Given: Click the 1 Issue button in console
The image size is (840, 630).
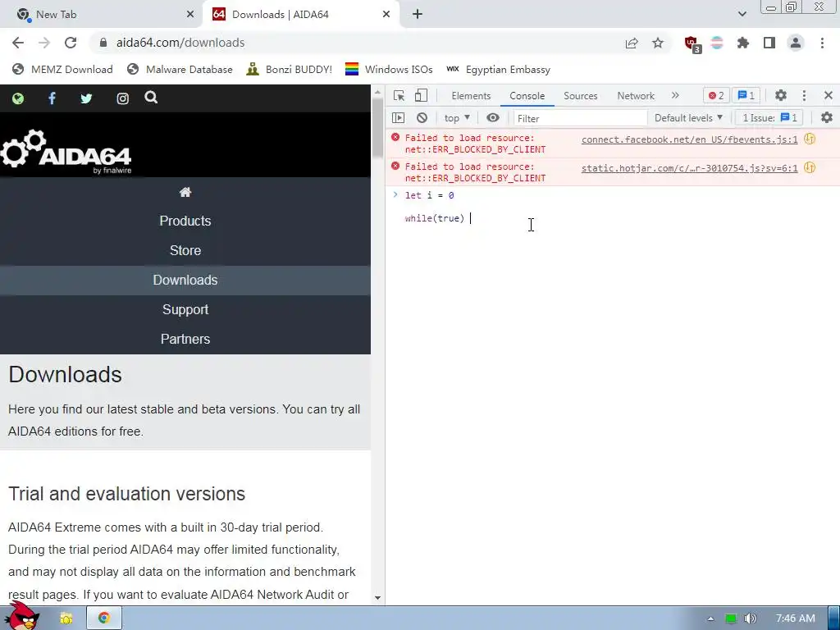Looking at the screenshot, I should [x=769, y=118].
